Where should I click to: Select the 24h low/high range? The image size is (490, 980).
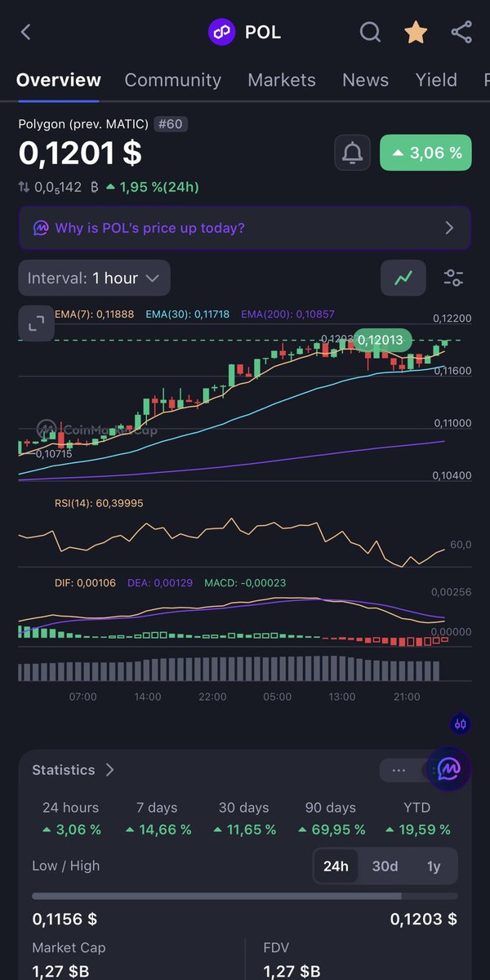click(x=336, y=866)
